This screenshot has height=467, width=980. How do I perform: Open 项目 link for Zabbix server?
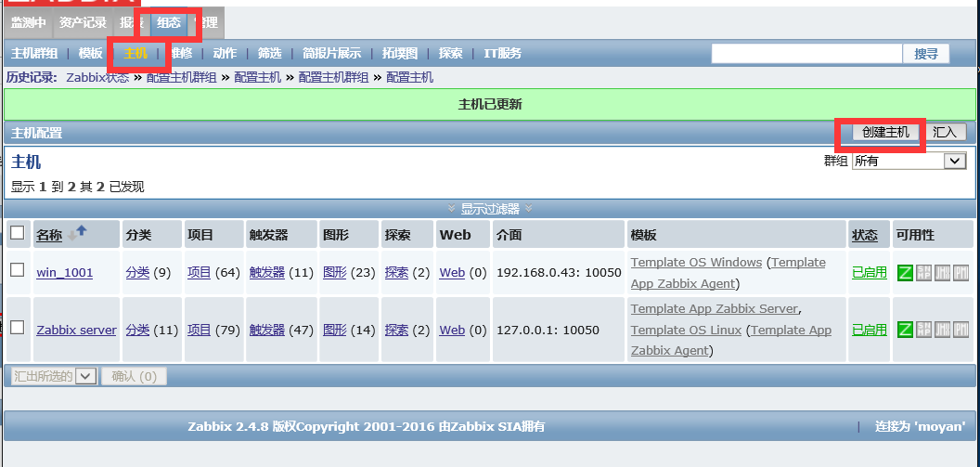point(199,330)
